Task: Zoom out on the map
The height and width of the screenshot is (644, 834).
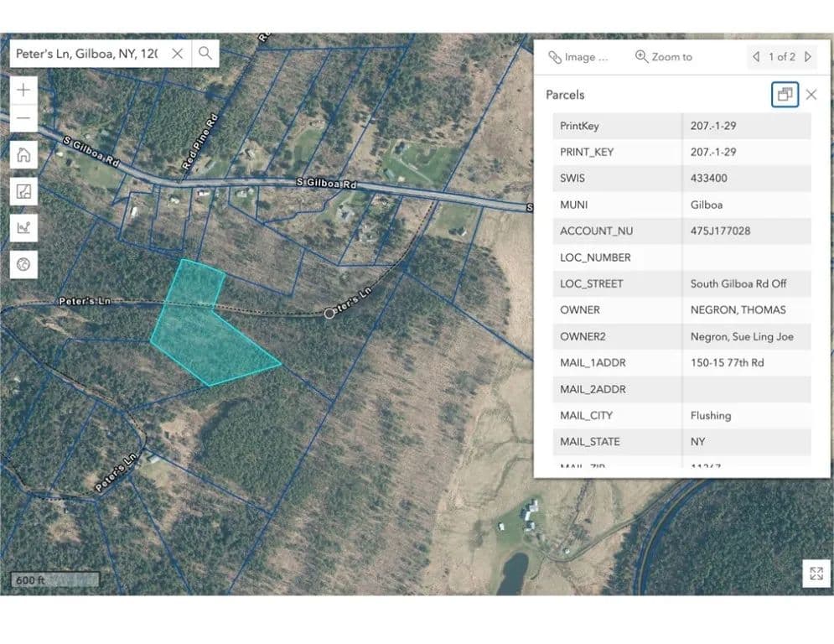Action: tap(23, 118)
